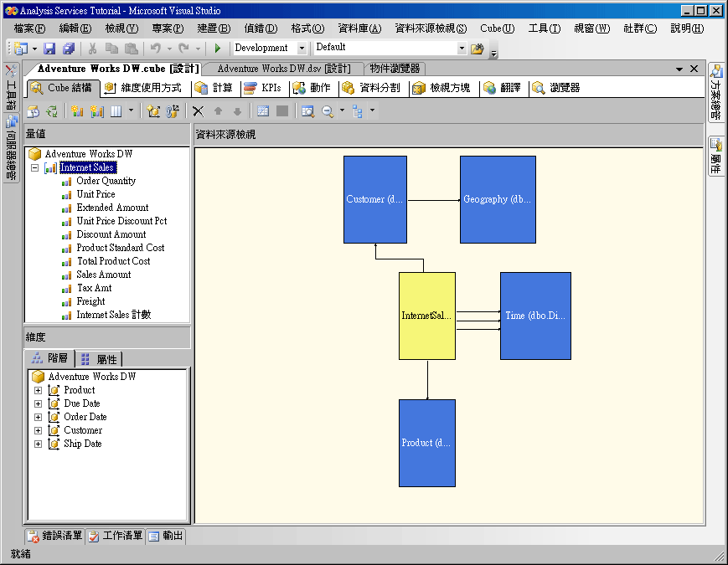Save the file with the floppy disk icon
The width and height of the screenshot is (728, 565).
coord(49,49)
